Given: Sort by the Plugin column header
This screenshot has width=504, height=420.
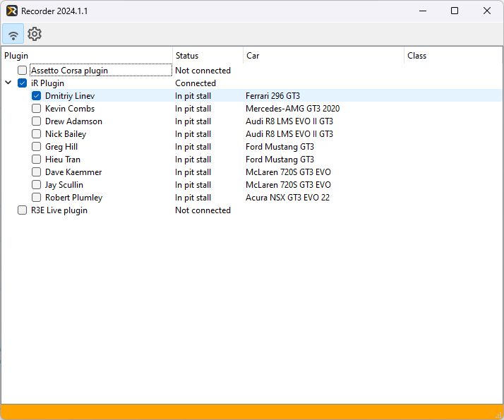Looking at the screenshot, I should click(x=87, y=56).
